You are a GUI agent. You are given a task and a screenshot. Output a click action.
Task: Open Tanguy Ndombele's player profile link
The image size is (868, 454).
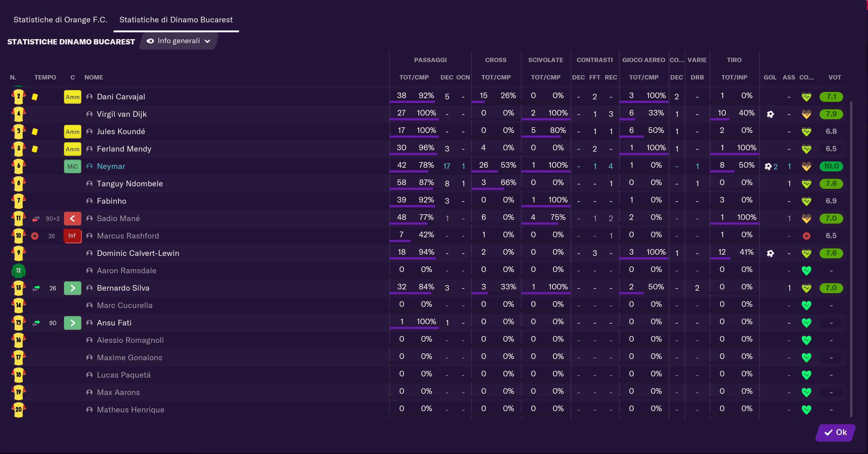point(130,184)
